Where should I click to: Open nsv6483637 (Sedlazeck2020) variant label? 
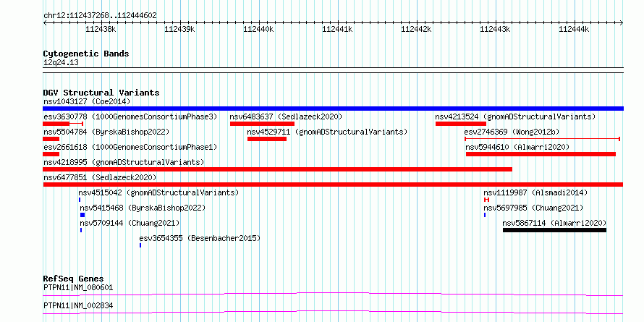point(286,116)
